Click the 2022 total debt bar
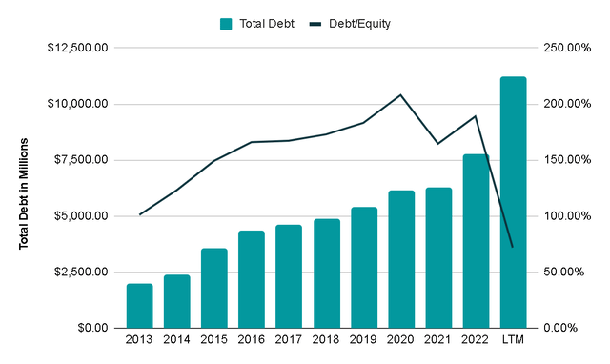The image size is (610, 364). tap(477, 241)
